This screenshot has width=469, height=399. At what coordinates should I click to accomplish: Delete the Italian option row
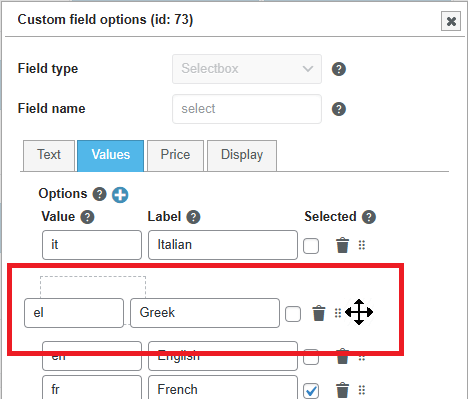coord(342,245)
